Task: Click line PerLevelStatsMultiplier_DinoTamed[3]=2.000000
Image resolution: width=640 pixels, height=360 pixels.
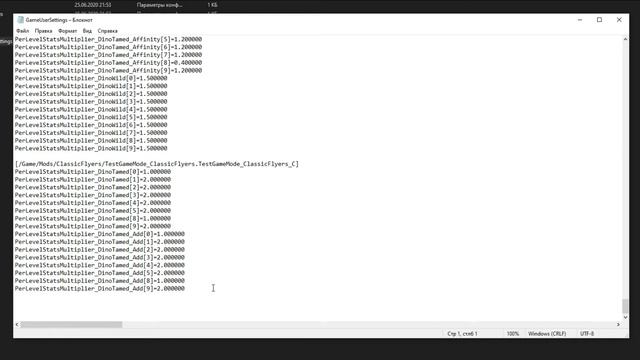Action: click(x=93, y=195)
